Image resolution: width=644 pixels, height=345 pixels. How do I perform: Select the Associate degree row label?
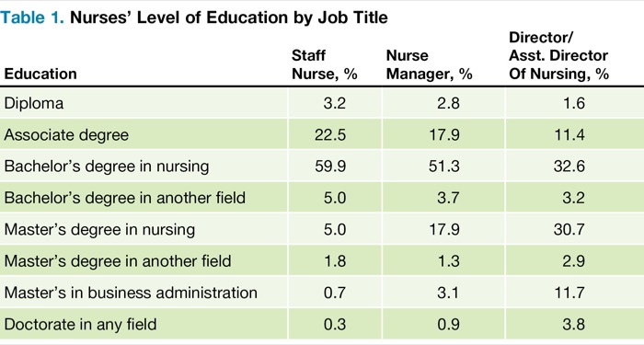pos(66,134)
